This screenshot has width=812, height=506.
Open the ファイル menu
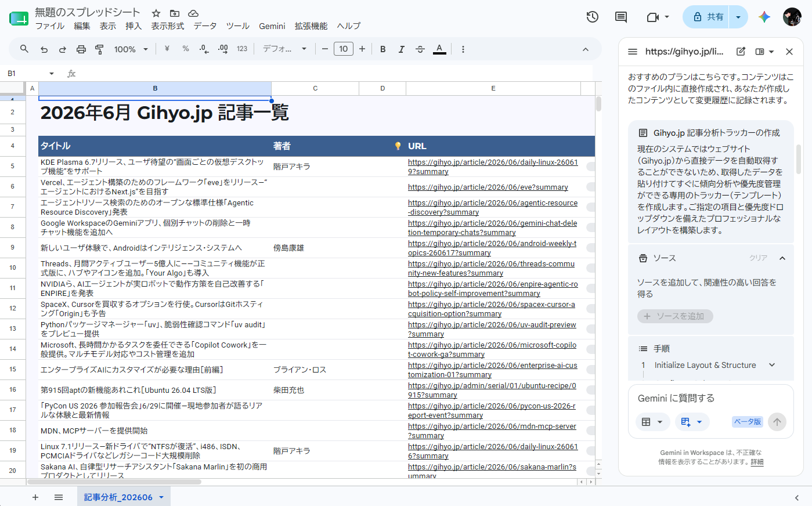(50, 26)
